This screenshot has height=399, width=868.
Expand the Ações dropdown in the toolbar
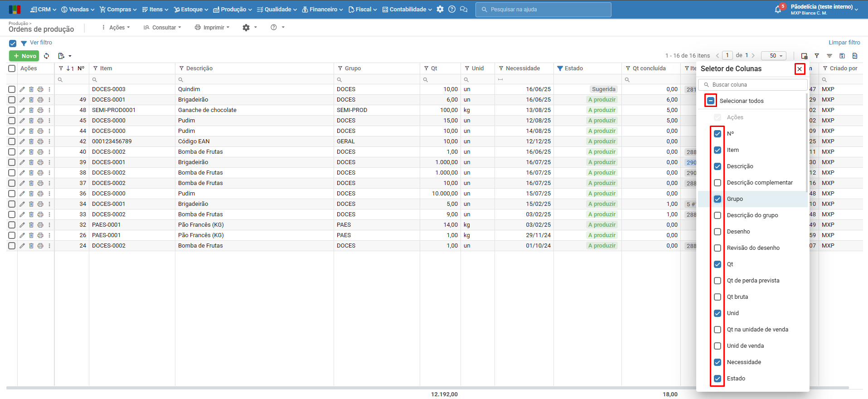click(x=116, y=28)
